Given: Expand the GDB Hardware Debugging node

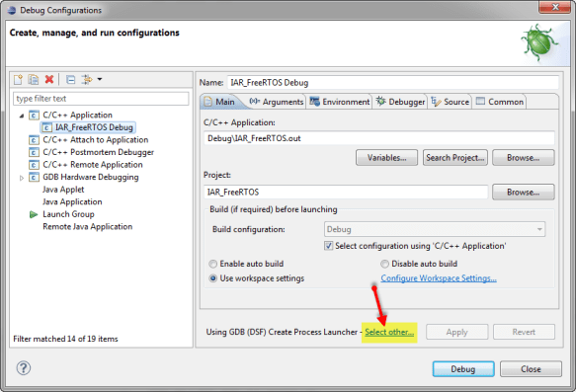Looking at the screenshot, I should pyautogui.click(x=22, y=178).
